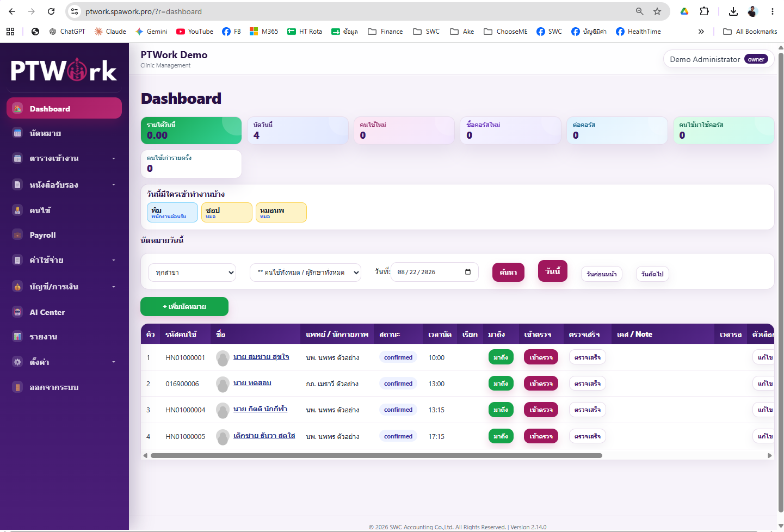Open the YouTube bookmark
784x532 pixels.
[x=195, y=32]
